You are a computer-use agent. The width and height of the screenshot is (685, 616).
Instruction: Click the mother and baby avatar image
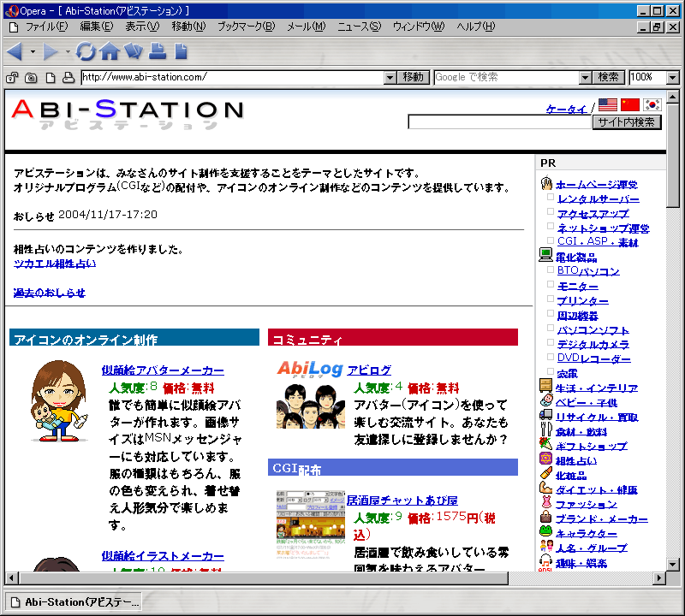[x=58, y=400]
